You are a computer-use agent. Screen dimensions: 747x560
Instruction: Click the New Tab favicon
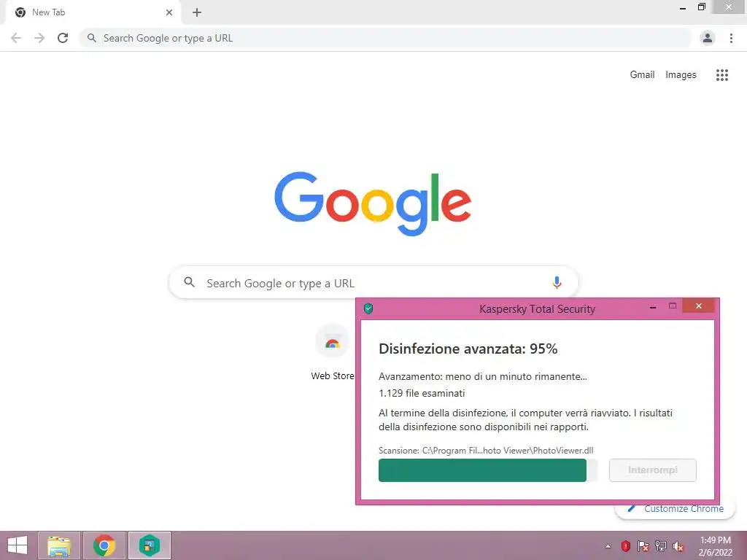(20, 12)
